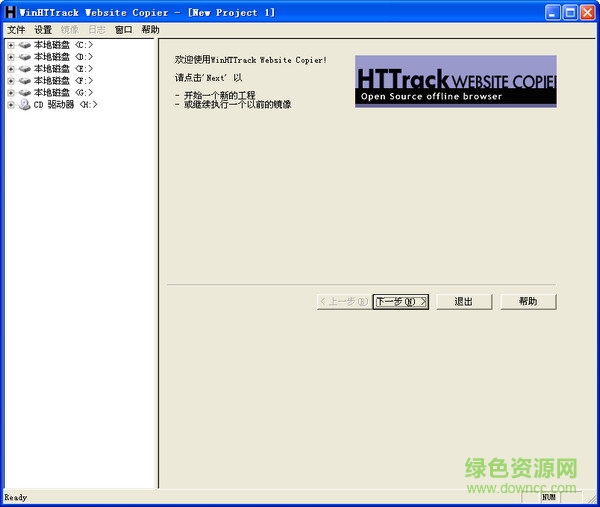600x507 pixels.
Task: Open the 窗口 (Window) menu
Action: 123,30
